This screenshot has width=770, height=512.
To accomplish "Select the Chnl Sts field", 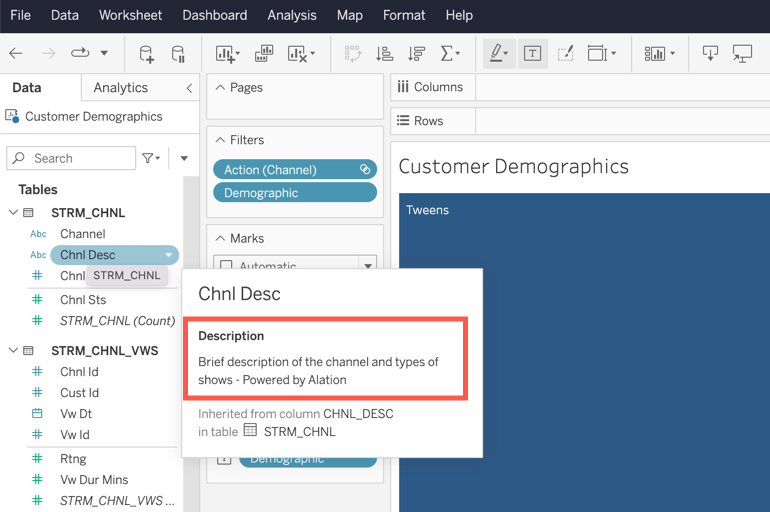I will 83,299.
